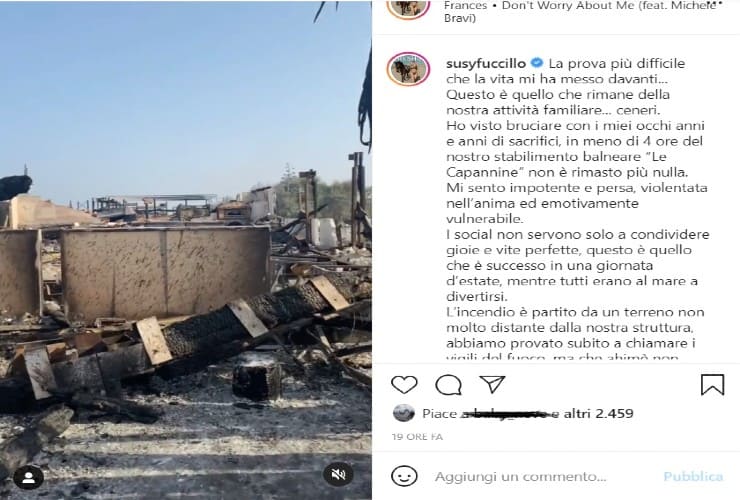Pause the burned beach club video
Viewport: 740px width, 500px height.
(x=185, y=250)
